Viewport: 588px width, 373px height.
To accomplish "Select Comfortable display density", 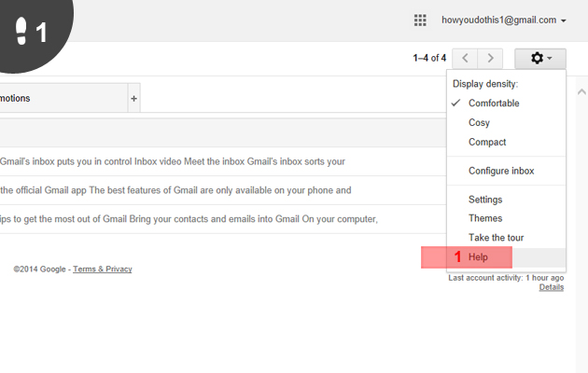I will click(506, 104).
